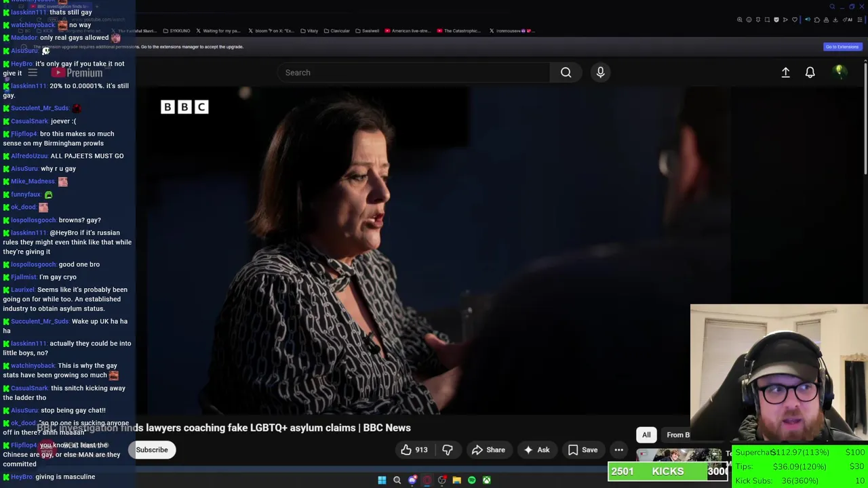Open Waiting for my pa… bookmark
The height and width of the screenshot is (488, 868).
pyautogui.click(x=218, y=30)
